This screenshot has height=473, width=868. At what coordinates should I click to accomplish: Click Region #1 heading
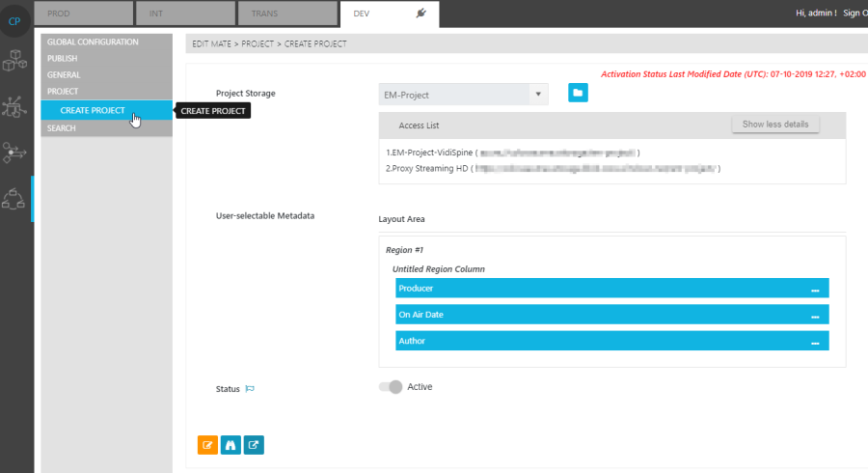404,250
